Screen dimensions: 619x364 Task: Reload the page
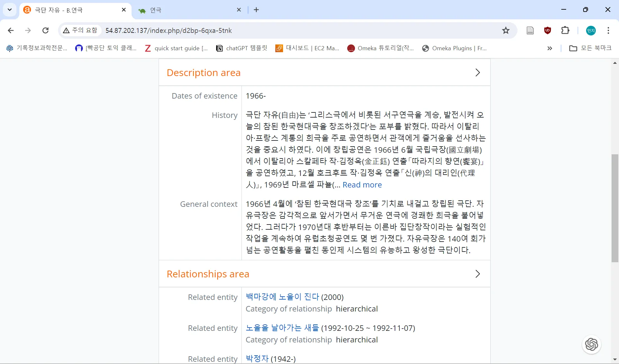(x=45, y=31)
